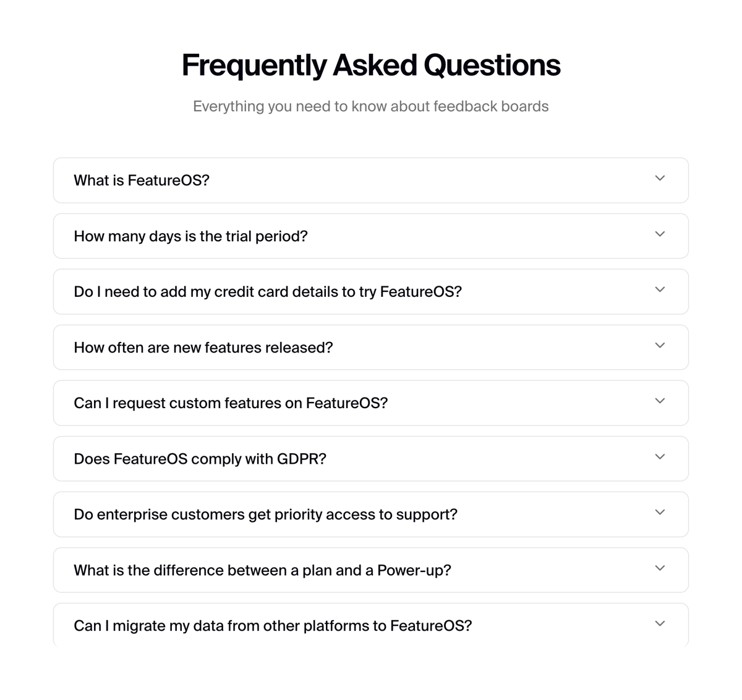Click the Power-up difference question text
Viewport: 742px width, 700px height.
(263, 570)
